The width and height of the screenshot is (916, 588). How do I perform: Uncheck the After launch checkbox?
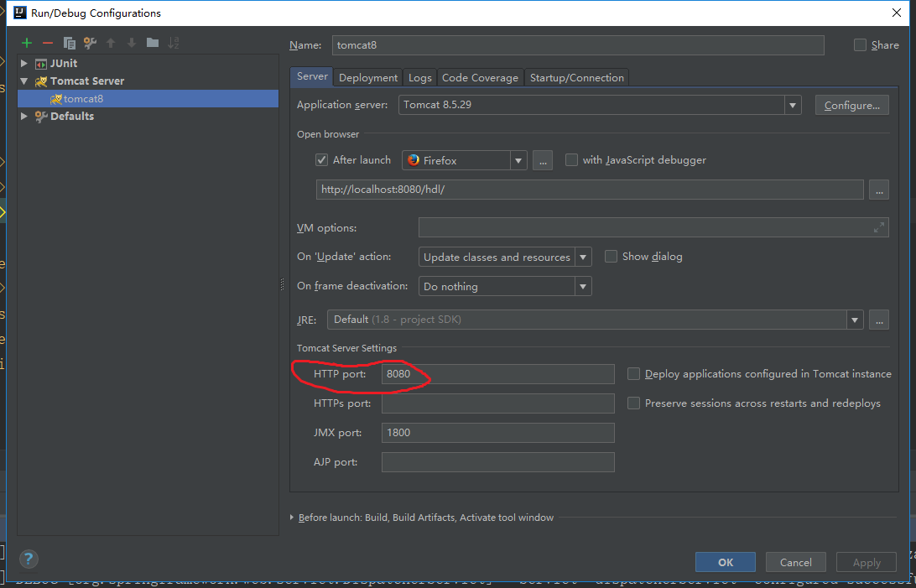(x=321, y=160)
